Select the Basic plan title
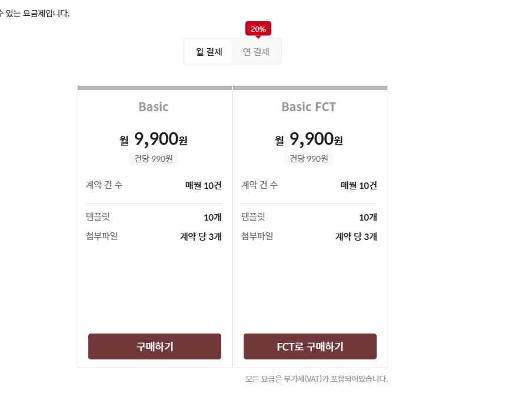The width and height of the screenshot is (532, 410). pos(153,107)
